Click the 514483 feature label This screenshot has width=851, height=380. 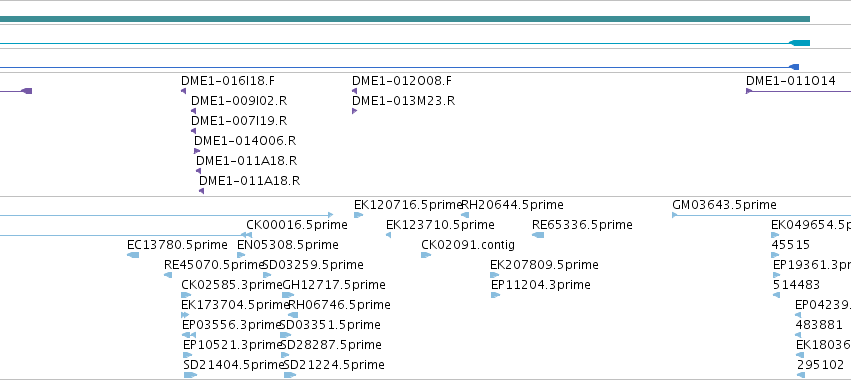[x=796, y=285]
